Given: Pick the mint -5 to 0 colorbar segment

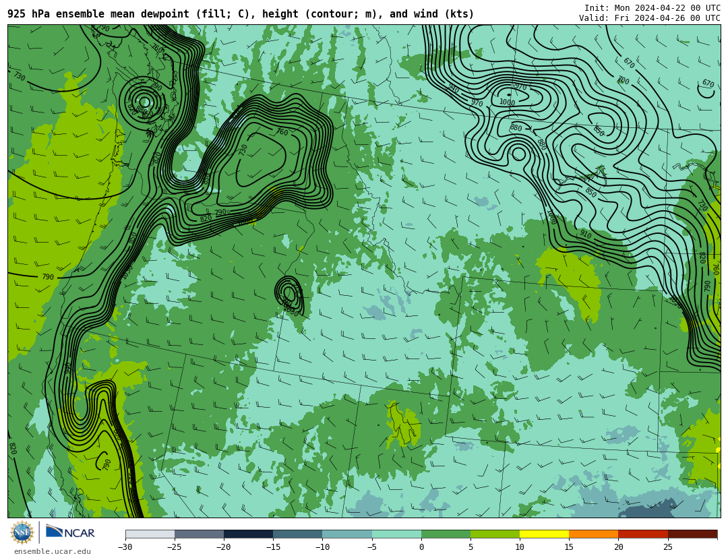Looking at the screenshot, I should (x=396, y=534).
